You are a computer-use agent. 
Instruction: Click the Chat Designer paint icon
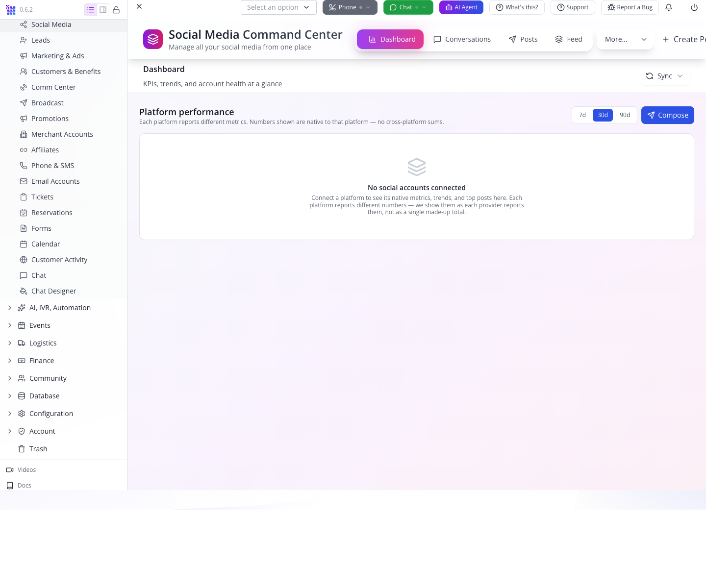[24, 291]
